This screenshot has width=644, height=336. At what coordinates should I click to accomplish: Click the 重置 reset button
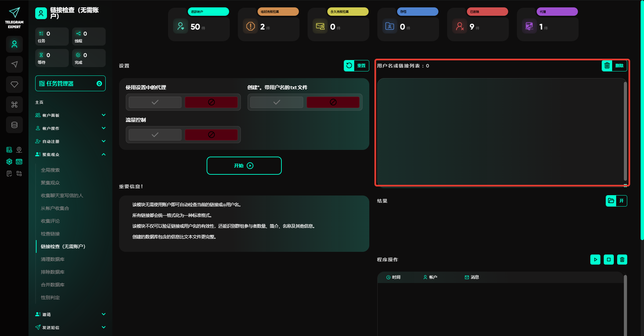pyautogui.click(x=356, y=66)
